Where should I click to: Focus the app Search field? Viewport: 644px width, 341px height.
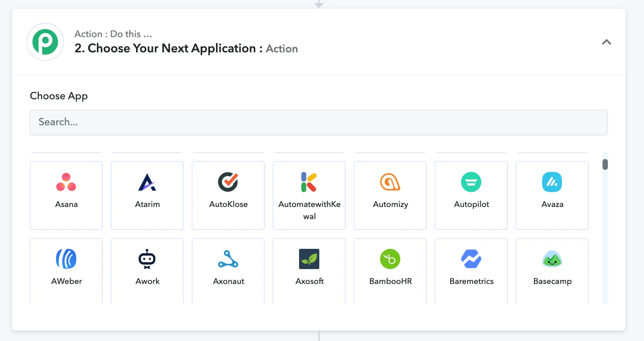(x=319, y=123)
